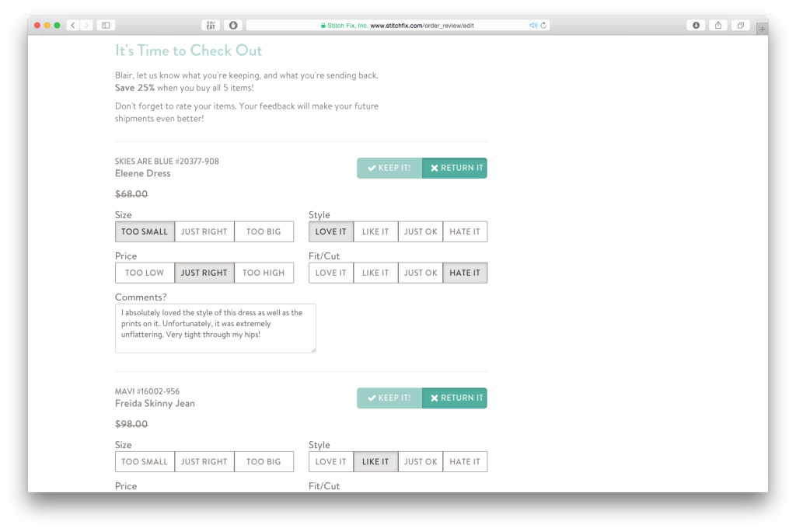Click MAVI #16002-956 label

pos(147,391)
